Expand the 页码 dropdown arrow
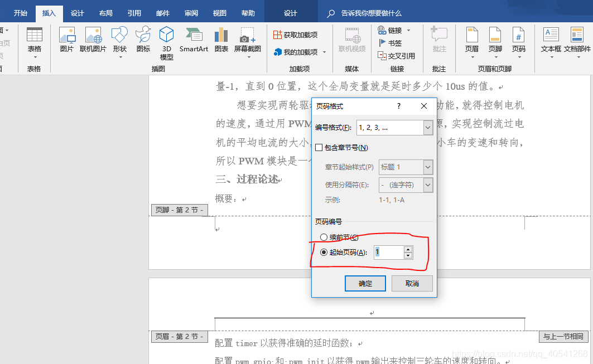Image resolution: width=593 pixels, height=364 pixels. pos(519,57)
